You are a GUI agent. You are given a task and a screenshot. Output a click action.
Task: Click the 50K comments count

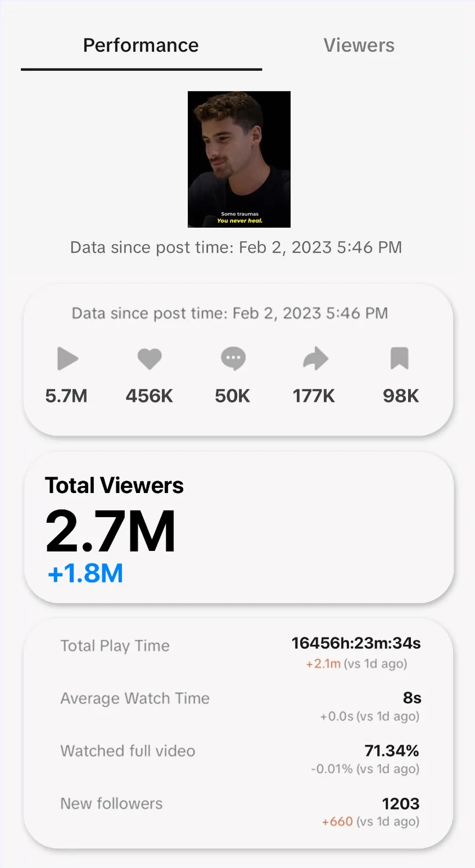[233, 396]
